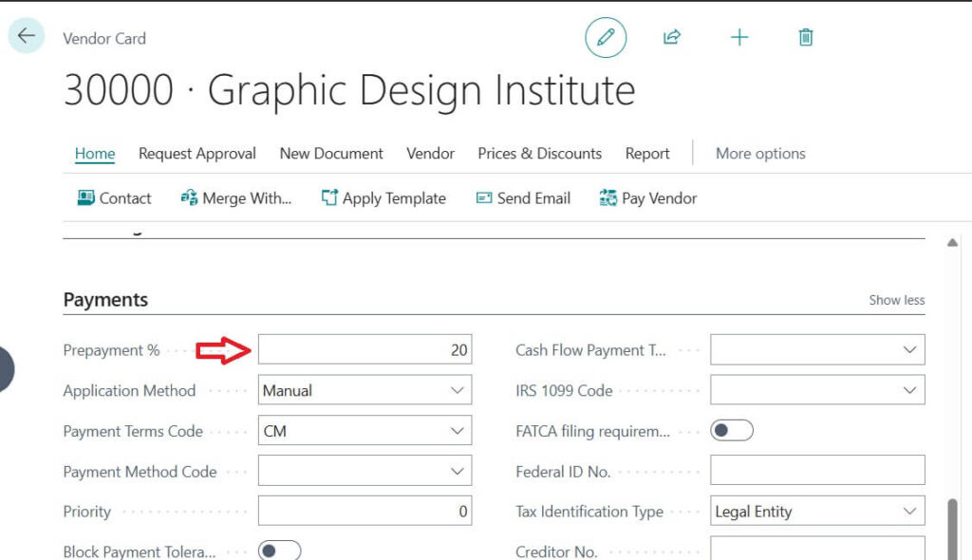Click the plus icon to add new
The width and height of the screenshot is (972, 560).
coord(738,38)
